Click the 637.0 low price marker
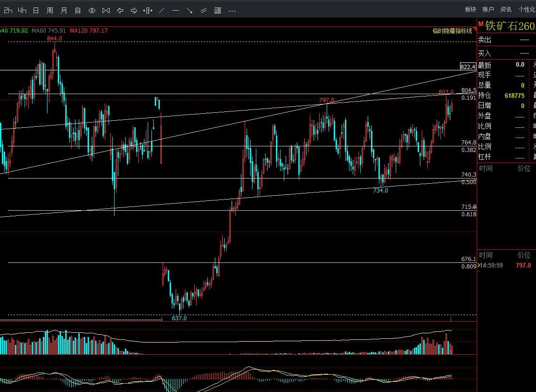The image size is (536, 392). pos(179,318)
